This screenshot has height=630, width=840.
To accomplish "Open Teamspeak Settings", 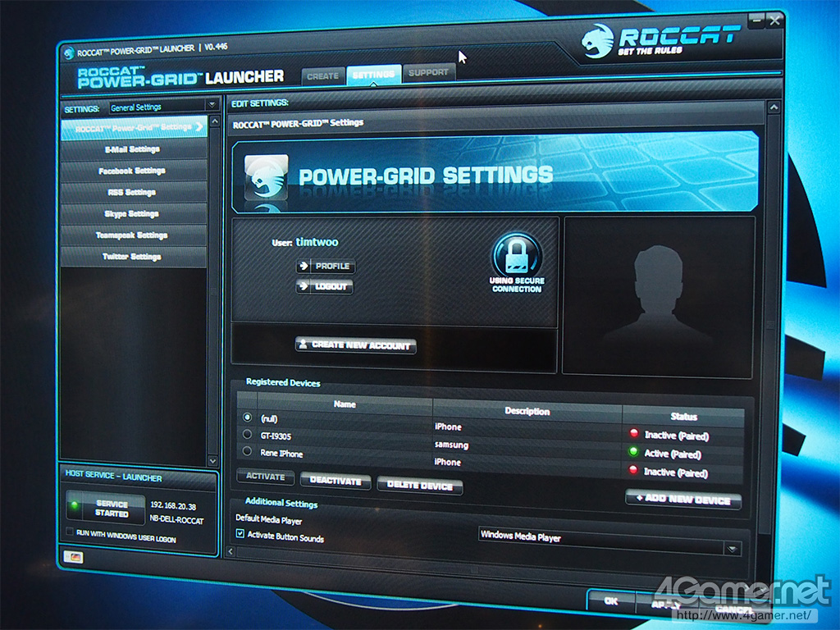I will [134, 235].
